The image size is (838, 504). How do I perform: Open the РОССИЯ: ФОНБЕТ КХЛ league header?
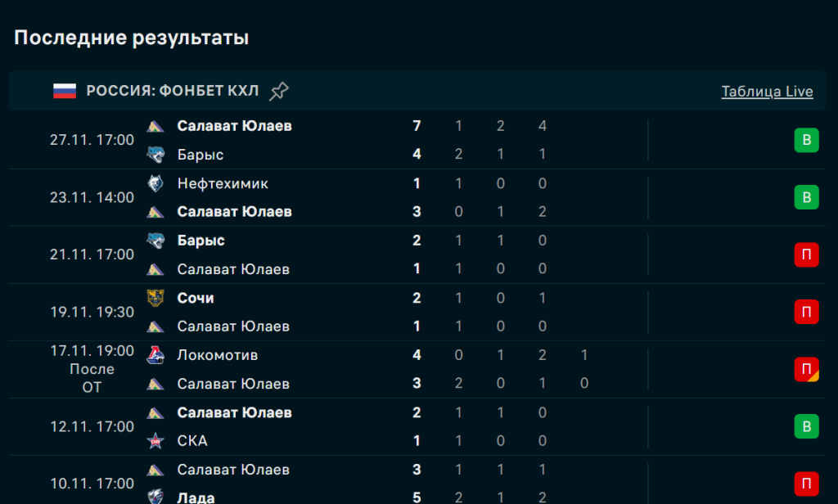(172, 91)
